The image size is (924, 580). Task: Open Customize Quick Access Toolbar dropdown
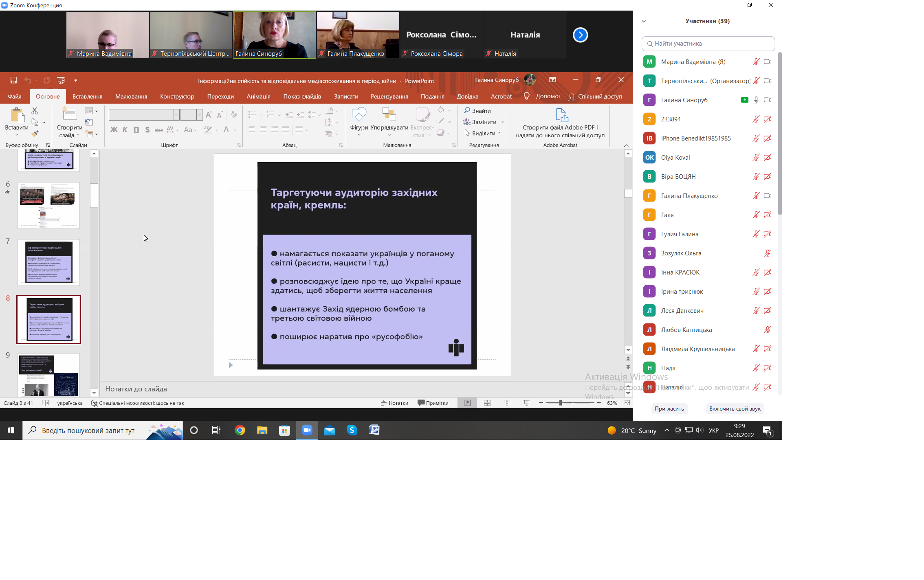click(x=75, y=80)
